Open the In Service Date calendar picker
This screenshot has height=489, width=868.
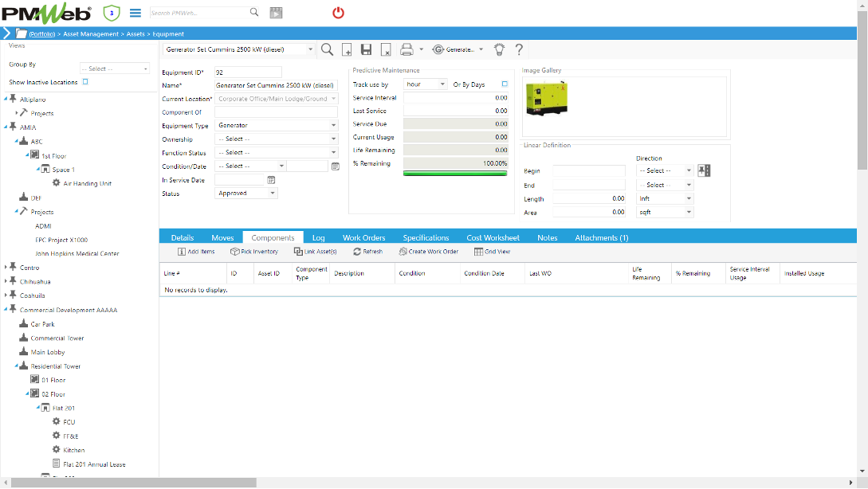[271, 180]
